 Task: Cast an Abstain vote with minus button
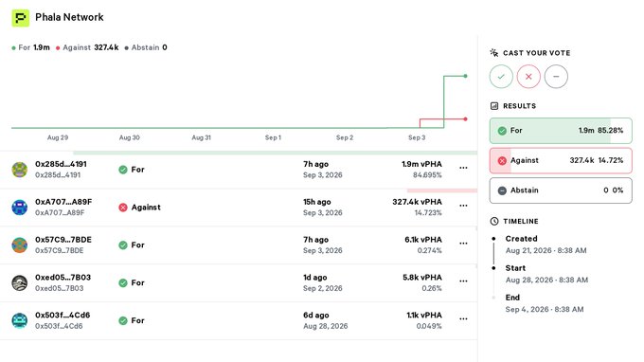pyautogui.click(x=556, y=77)
